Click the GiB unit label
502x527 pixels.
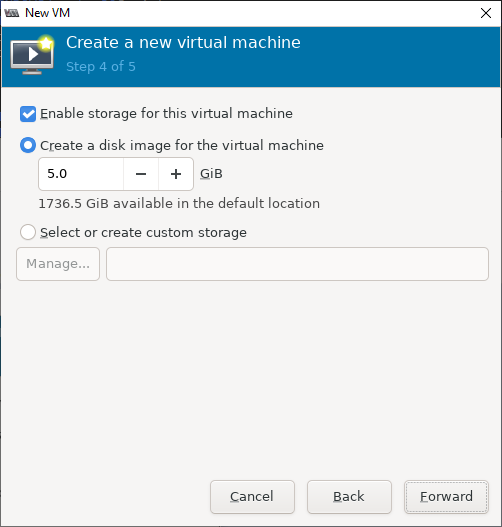tap(211, 174)
